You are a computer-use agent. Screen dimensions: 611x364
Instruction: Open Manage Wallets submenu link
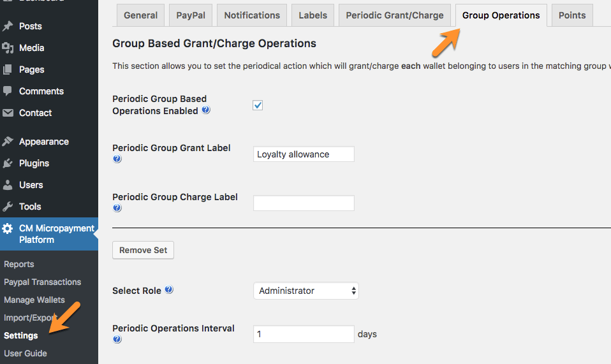coord(34,300)
